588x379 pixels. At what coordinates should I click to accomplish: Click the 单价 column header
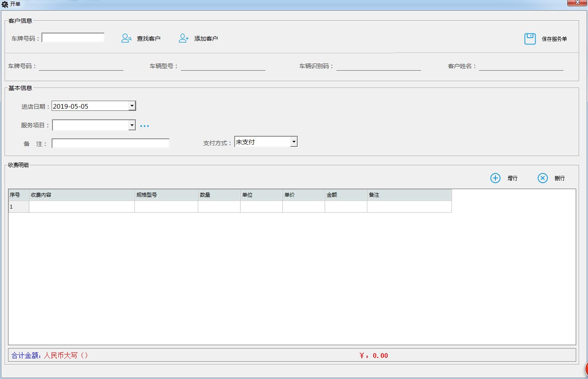(x=303, y=195)
